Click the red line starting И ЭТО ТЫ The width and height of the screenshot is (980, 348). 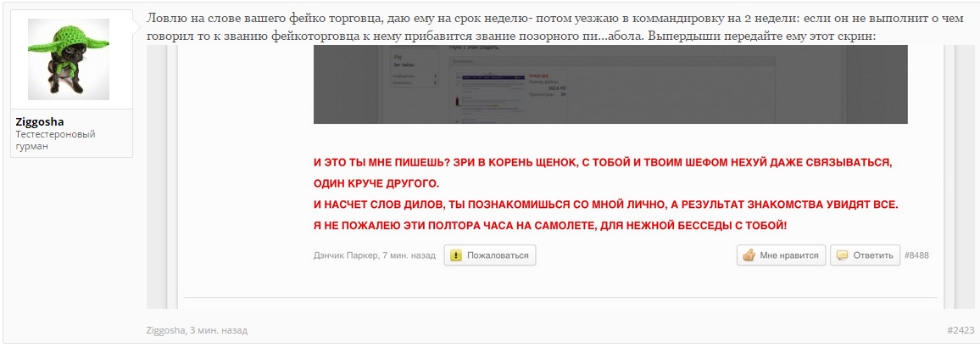coord(602,162)
